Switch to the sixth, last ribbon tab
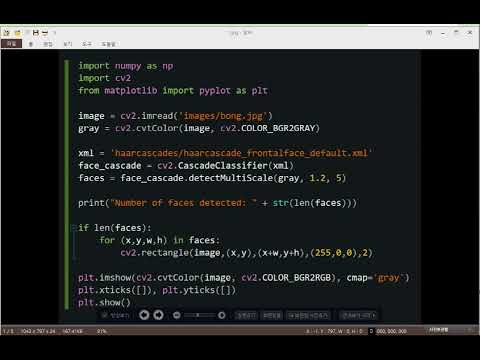Viewport: 480px width, 360px height. point(109,44)
